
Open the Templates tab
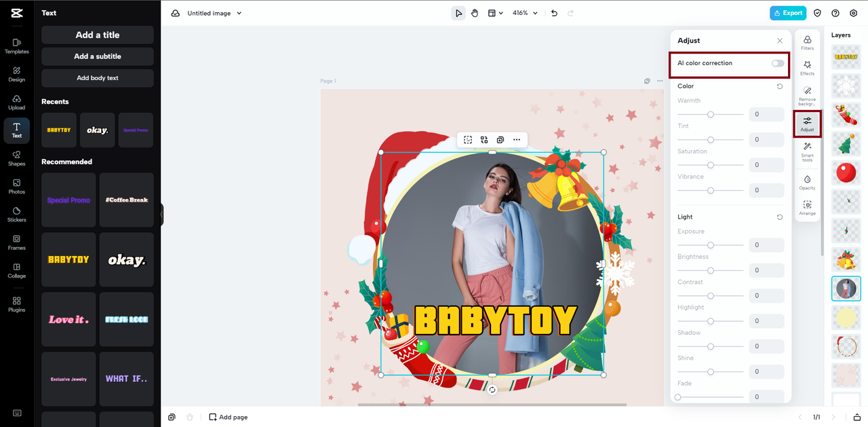(x=17, y=45)
